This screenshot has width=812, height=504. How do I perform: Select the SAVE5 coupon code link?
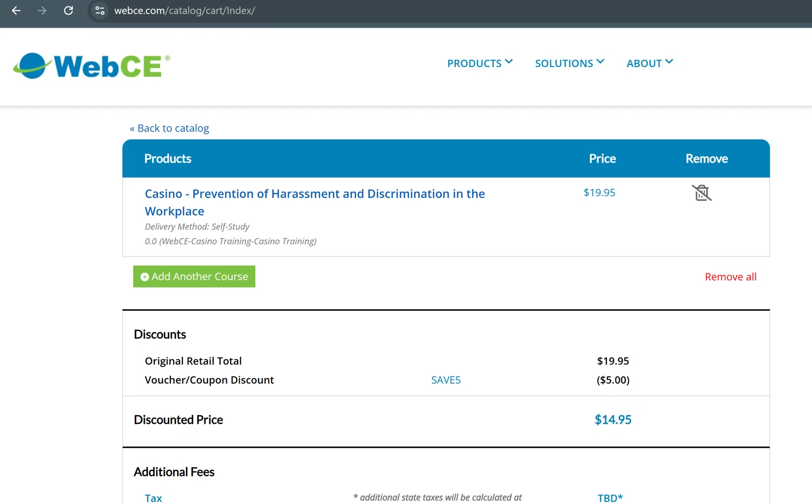446,380
